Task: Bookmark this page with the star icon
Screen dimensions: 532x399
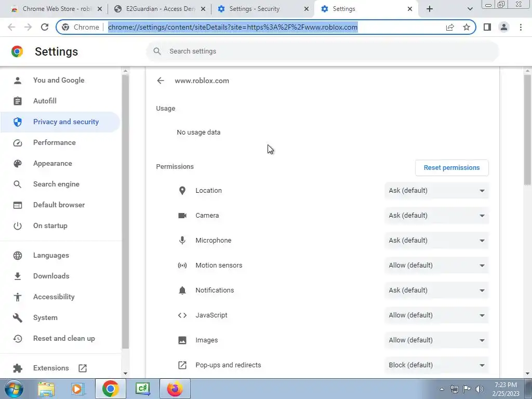Action: point(467,27)
